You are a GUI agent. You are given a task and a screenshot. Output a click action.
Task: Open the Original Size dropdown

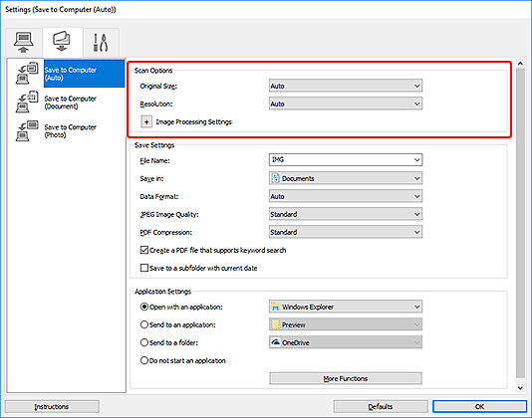click(346, 86)
